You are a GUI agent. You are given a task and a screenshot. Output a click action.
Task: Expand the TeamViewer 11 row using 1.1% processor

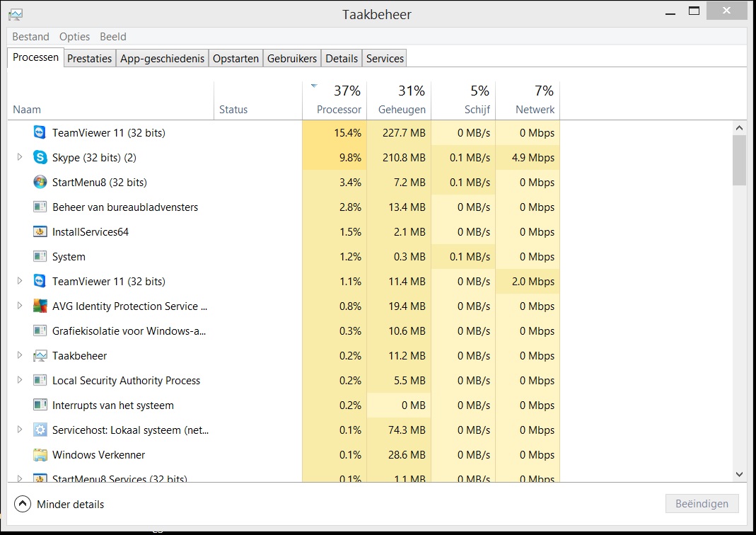pyautogui.click(x=19, y=281)
